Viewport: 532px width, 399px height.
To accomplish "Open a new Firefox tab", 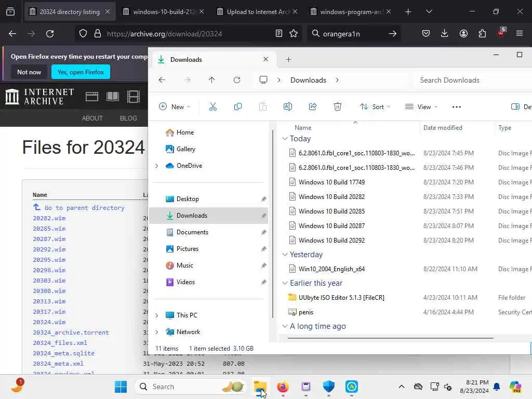I will [x=408, y=12].
